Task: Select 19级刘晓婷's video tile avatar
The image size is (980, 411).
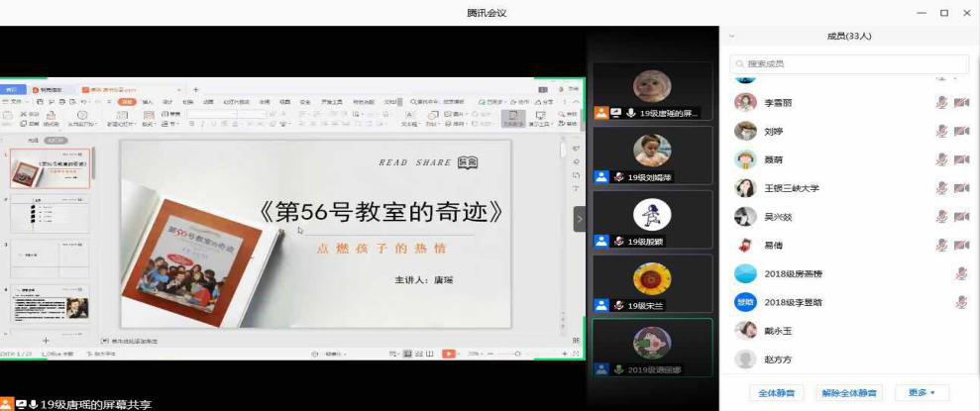Action: pyautogui.click(x=652, y=151)
